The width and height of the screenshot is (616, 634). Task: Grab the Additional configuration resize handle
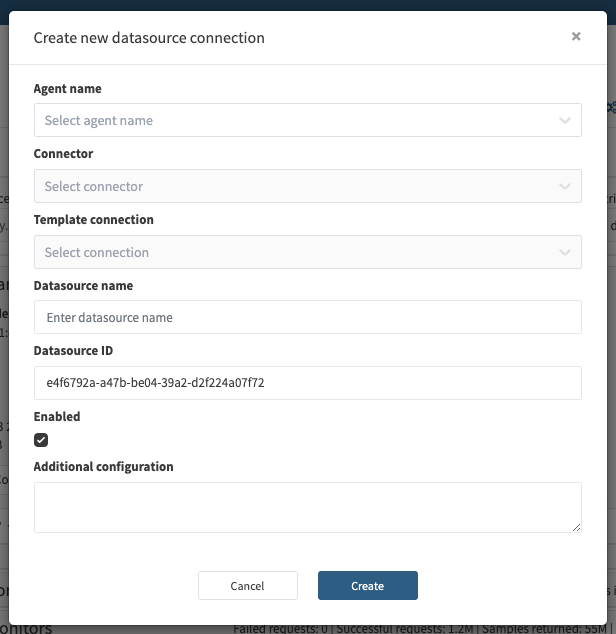click(576, 527)
